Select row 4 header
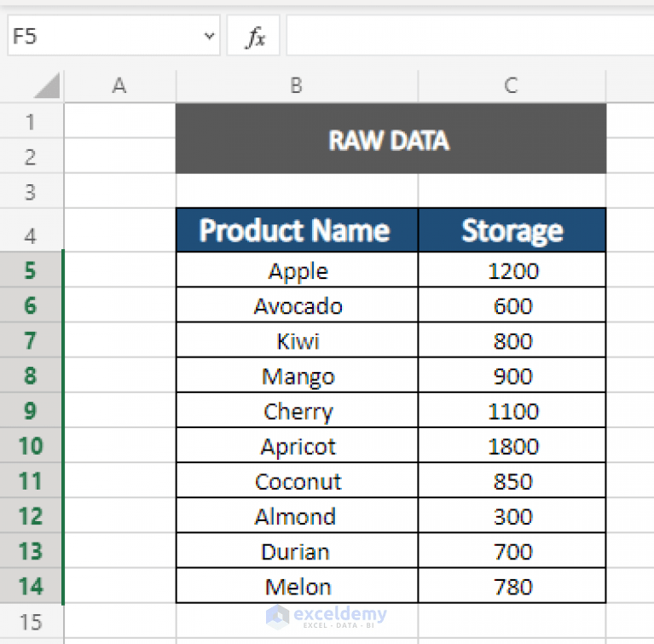 [x=31, y=230]
